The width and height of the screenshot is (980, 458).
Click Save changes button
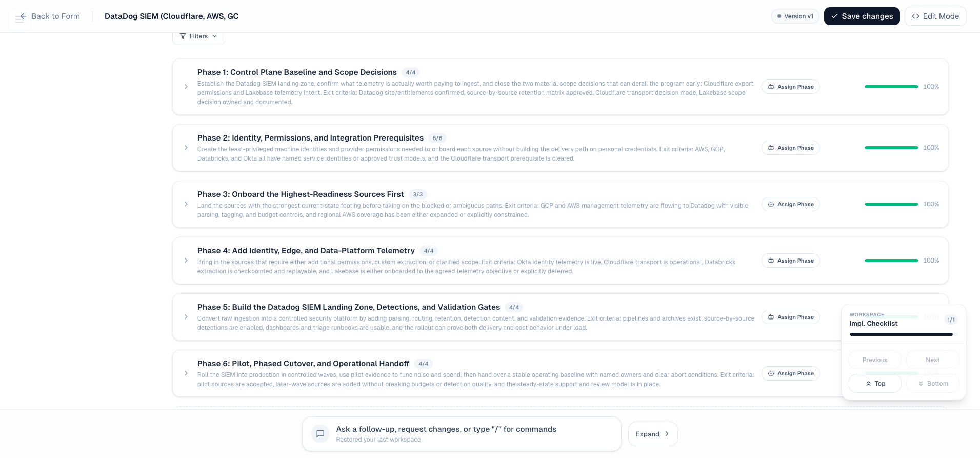(862, 16)
